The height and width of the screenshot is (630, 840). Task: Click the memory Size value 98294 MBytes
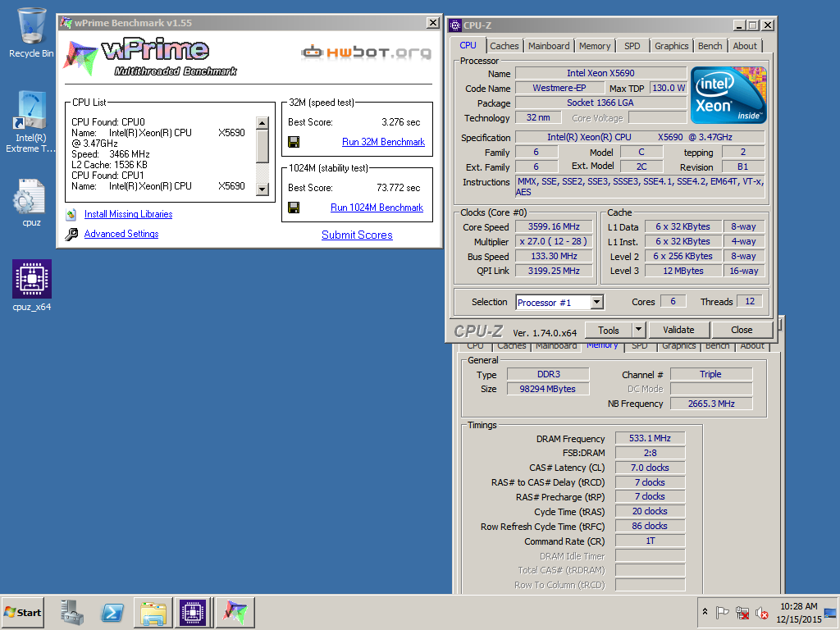click(x=547, y=389)
